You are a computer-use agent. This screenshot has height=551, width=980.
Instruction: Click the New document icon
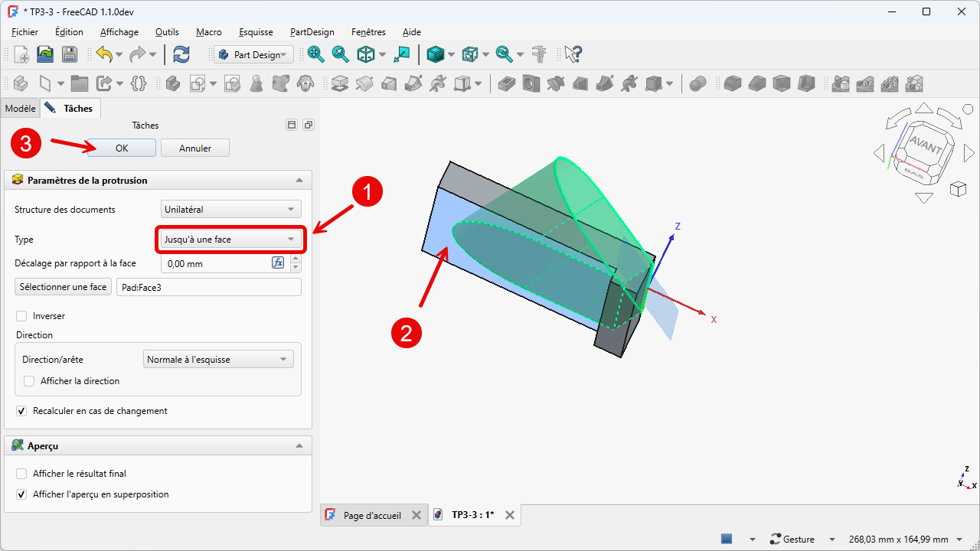[x=21, y=54]
